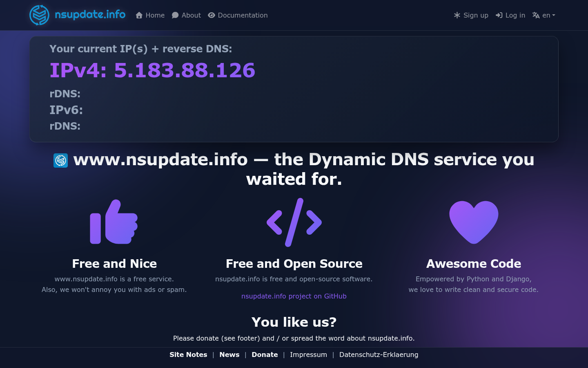Click the 'Free and Nice' heading
588x368 pixels.
coord(114,264)
